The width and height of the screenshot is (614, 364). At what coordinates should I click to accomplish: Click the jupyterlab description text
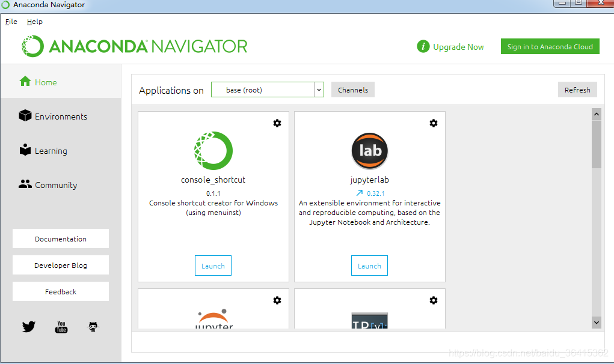tap(369, 212)
